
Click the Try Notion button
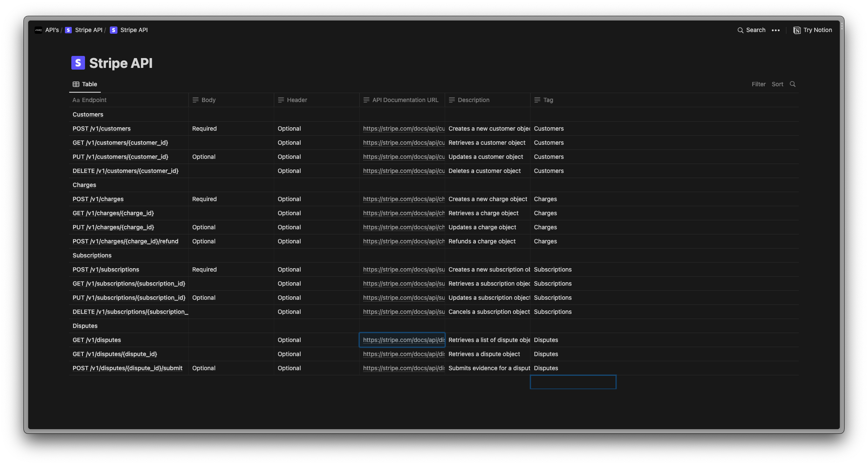point(813,30)
